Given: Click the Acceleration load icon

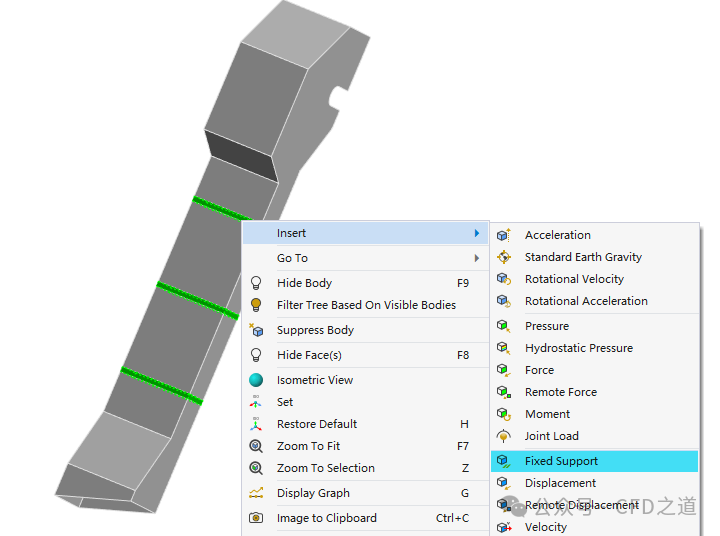Looking at the screenshot, I should [x=504, y=235].
